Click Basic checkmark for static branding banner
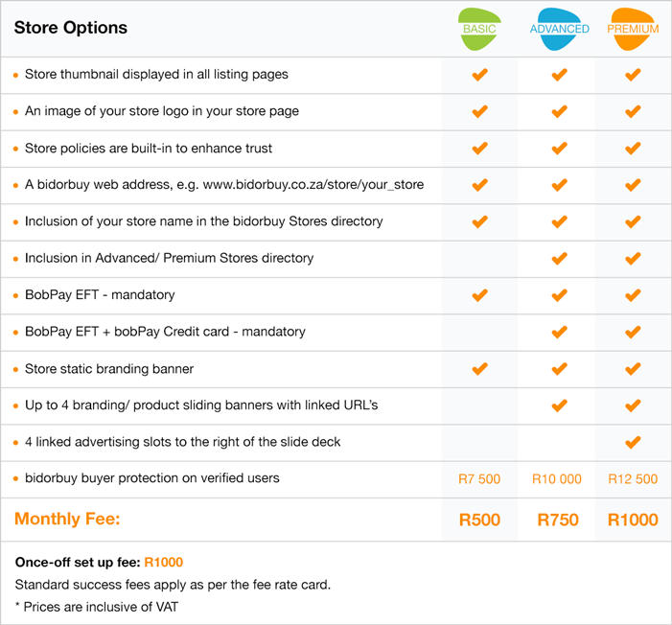 pyautogui.click(x=480, y=369)
